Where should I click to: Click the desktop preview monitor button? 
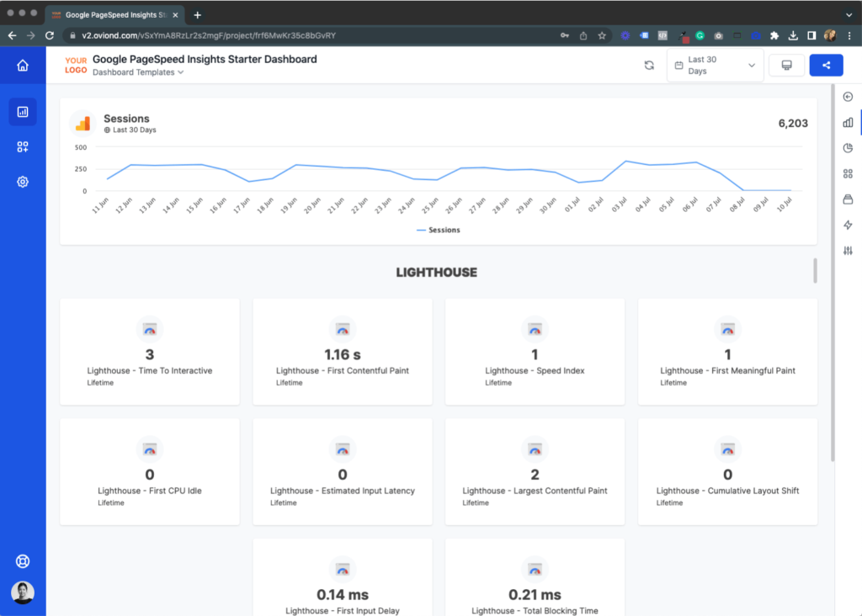(787, 66)
